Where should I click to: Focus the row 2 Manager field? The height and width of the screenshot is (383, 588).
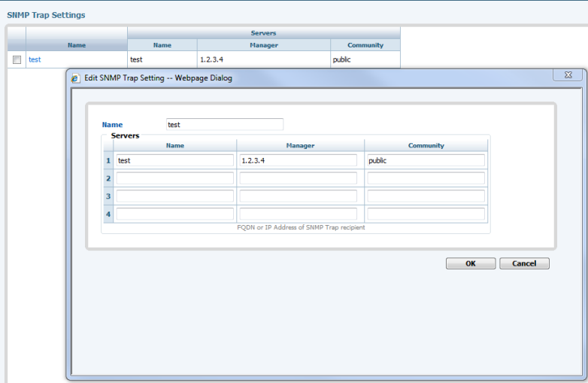[x=298, y=178]
